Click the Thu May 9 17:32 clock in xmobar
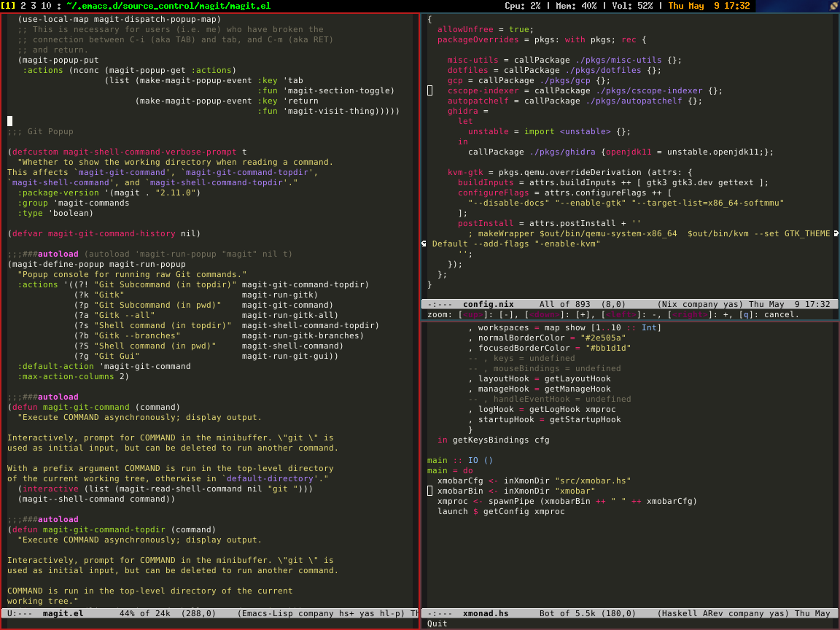 click(709, 6)
